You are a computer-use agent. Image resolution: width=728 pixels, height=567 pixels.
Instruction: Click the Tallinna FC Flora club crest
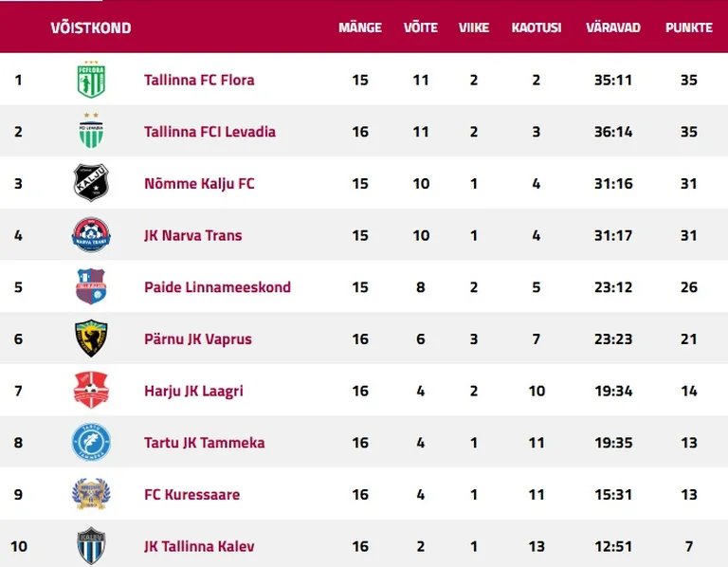91,80
